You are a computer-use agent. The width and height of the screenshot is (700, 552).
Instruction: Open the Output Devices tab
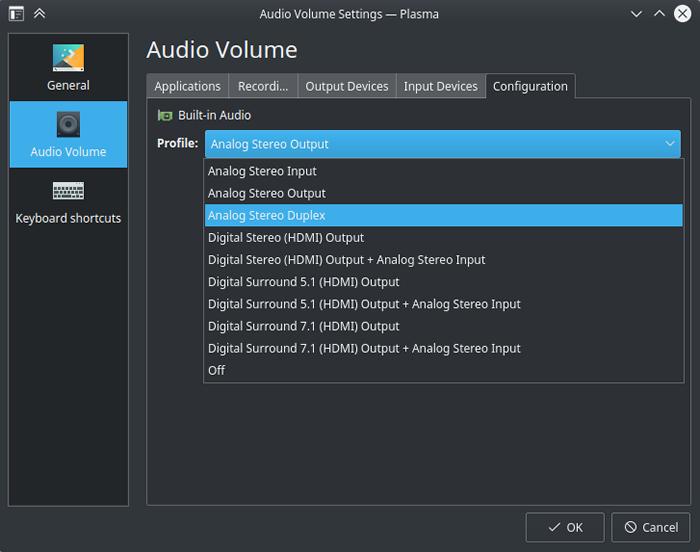click(x=347, y=86)
